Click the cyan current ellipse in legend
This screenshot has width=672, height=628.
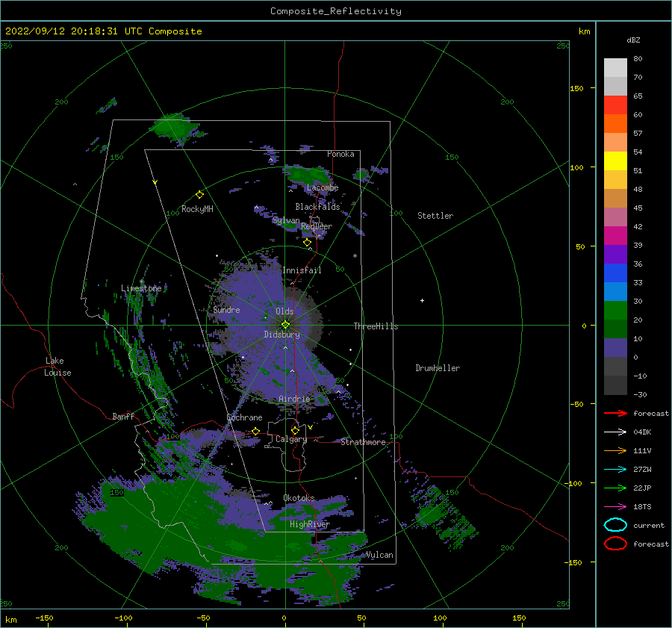(615, 525)
